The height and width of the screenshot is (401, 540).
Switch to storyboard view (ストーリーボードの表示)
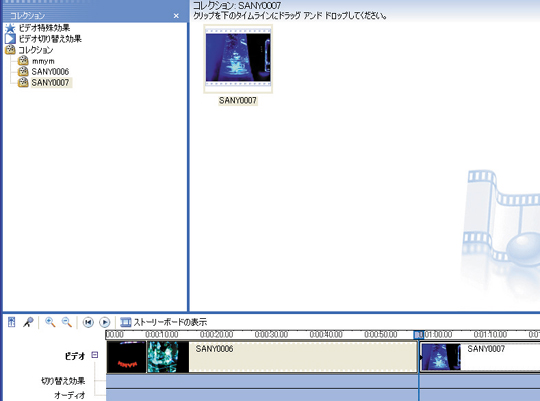(164, 322)
